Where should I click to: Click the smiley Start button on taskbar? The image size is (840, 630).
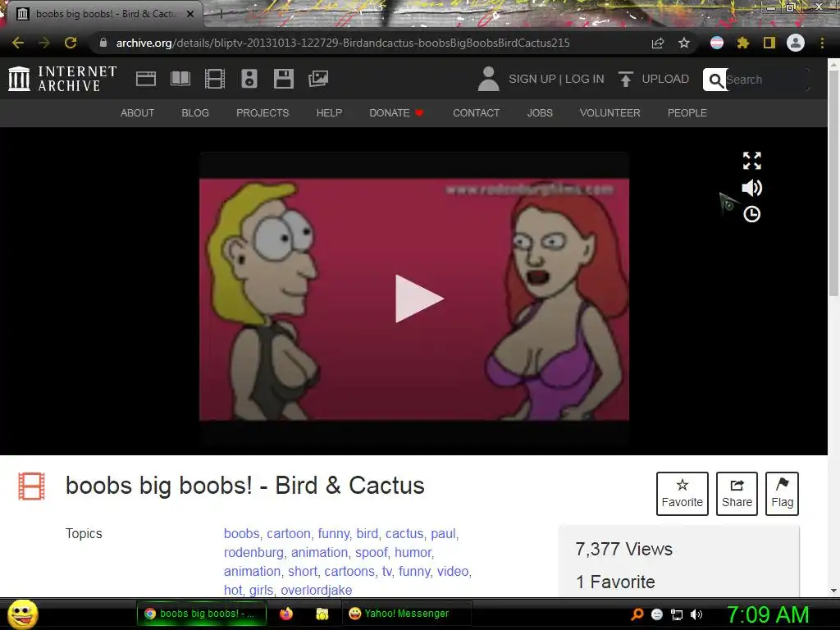22,614
